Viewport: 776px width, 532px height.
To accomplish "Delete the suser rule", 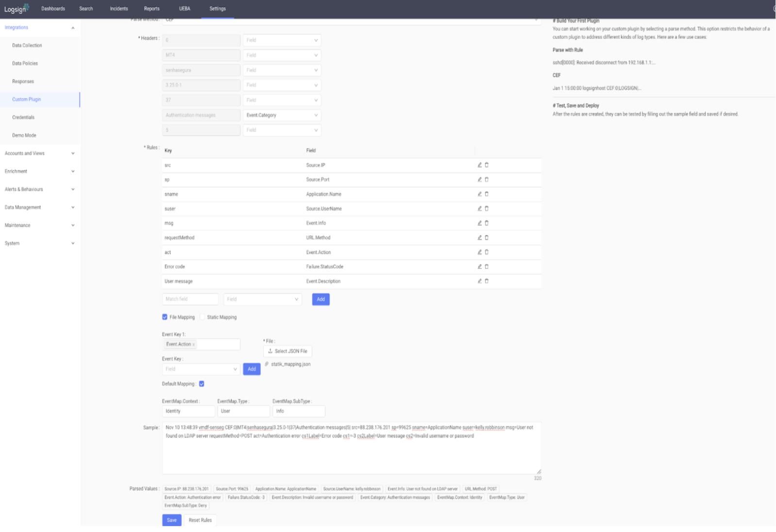I will [487, 209].
